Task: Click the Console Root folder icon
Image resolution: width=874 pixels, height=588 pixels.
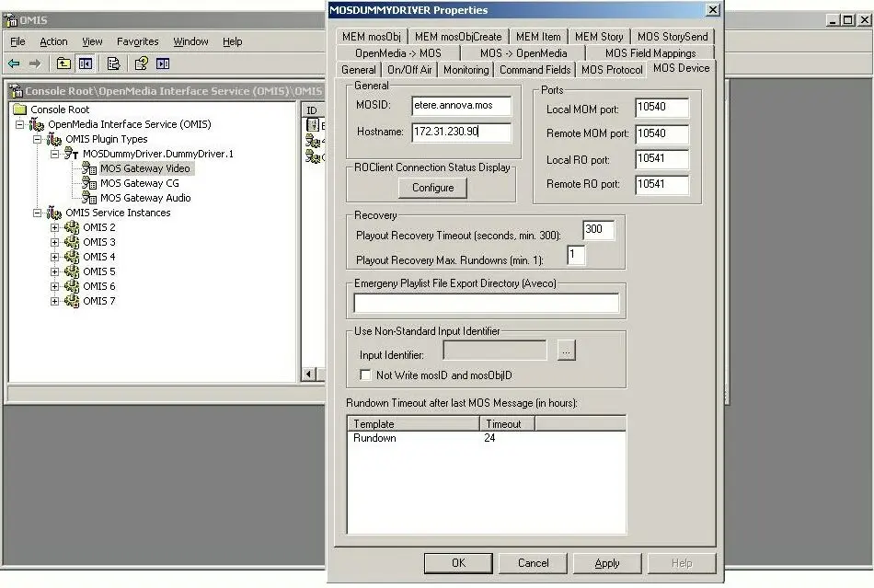Action: click(20, 110)
